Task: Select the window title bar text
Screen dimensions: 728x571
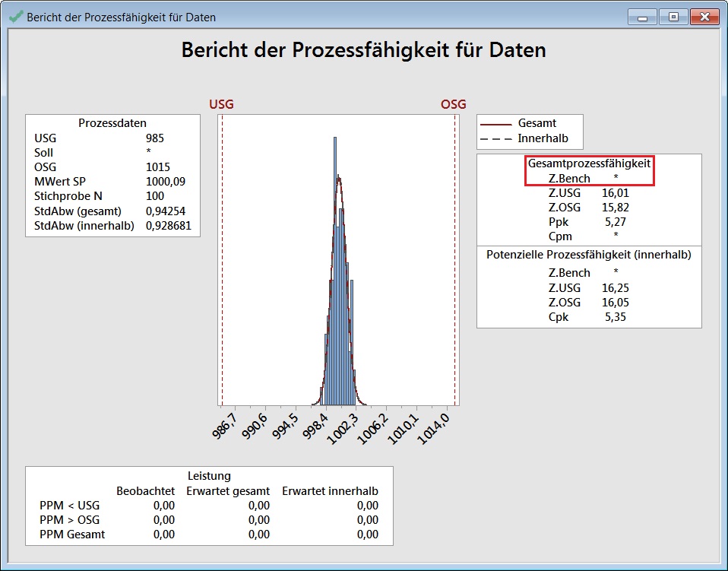Action: (121, 17)
